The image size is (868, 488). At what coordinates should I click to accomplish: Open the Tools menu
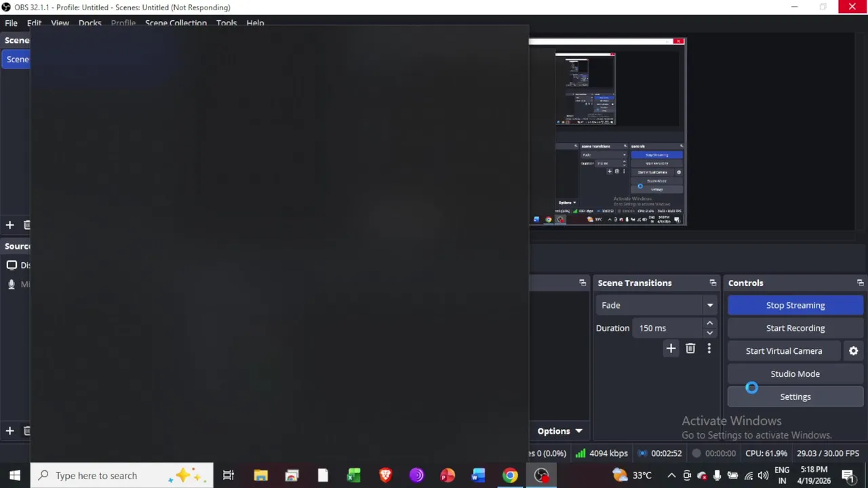pyautogui.click(x=226, y=23)
